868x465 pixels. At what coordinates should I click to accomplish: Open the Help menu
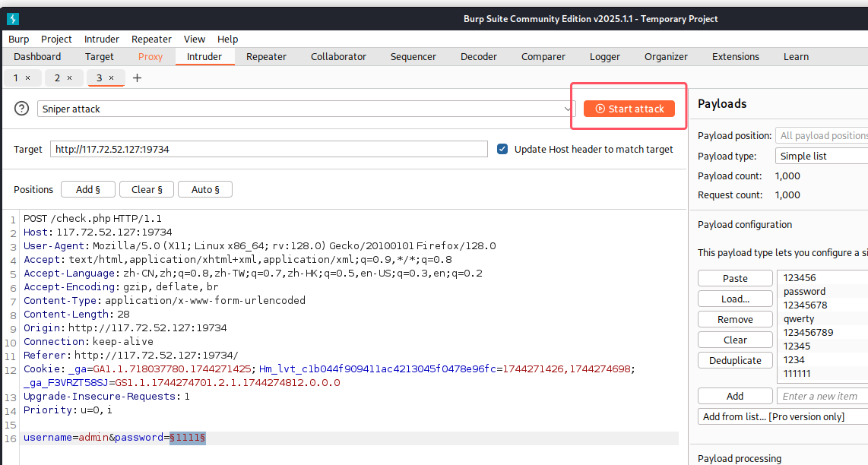[x=227, y=40]
